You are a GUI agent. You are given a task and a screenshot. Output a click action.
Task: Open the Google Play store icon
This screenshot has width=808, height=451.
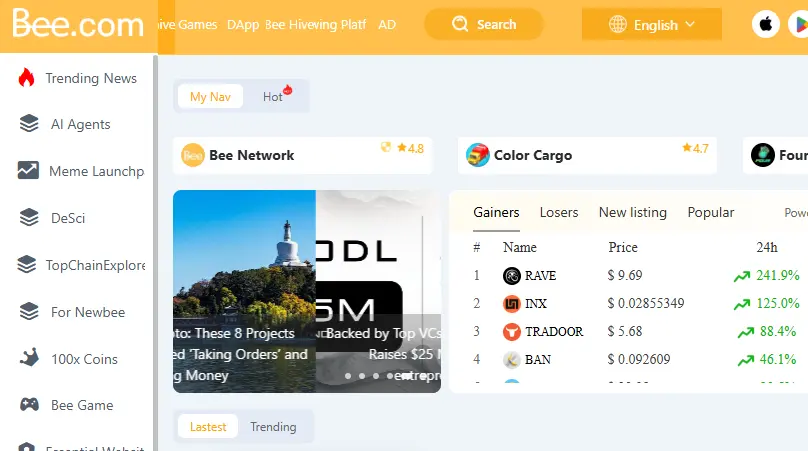coord(800,24)
